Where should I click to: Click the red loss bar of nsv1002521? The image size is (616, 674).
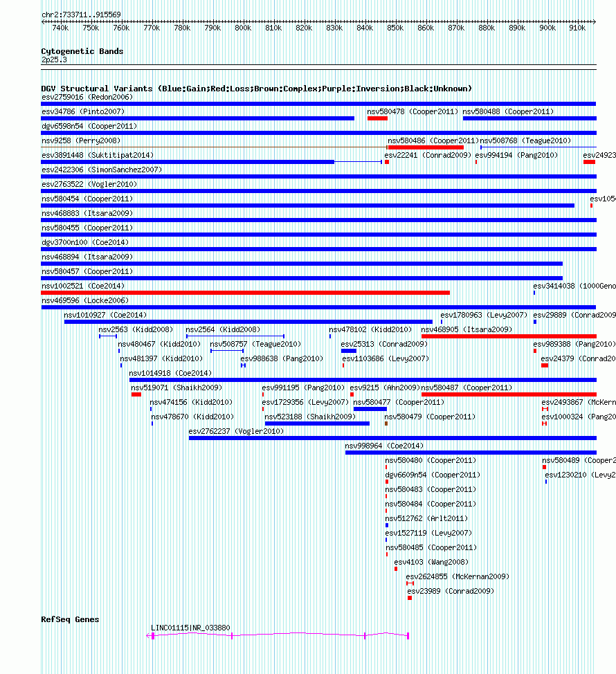point(245,293)
